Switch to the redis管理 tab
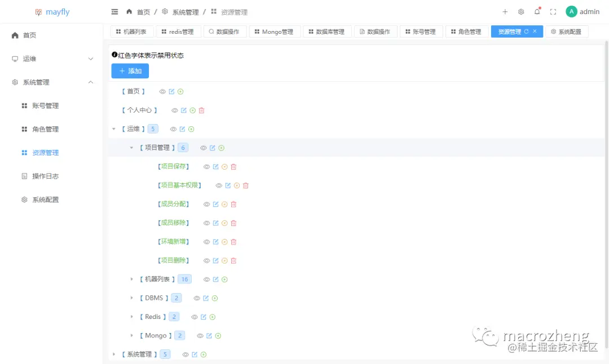 click(178, 32)
